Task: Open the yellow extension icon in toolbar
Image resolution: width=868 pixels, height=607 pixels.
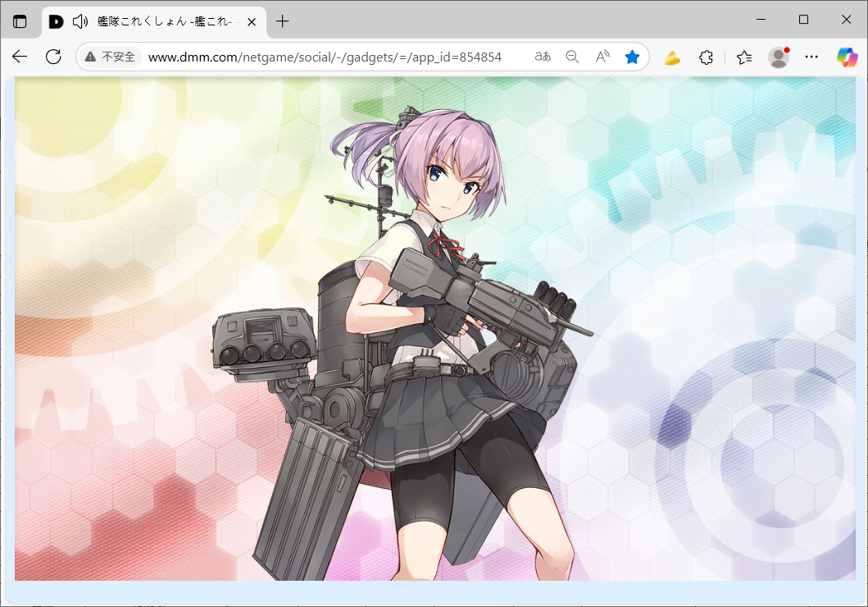Action: click(x=672, y=57)
